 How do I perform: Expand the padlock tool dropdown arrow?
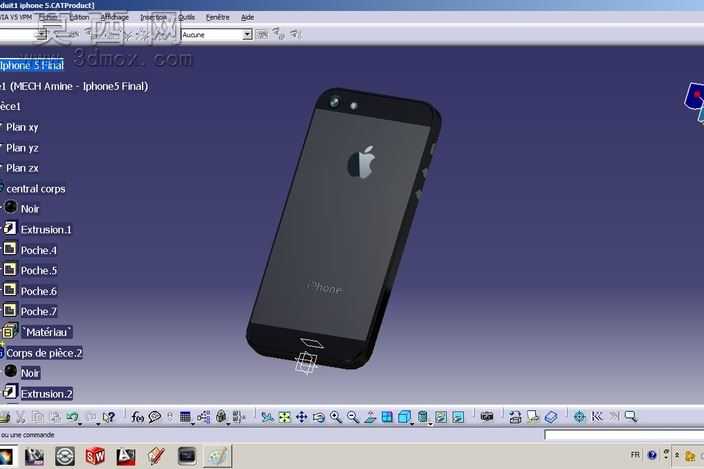228,424
